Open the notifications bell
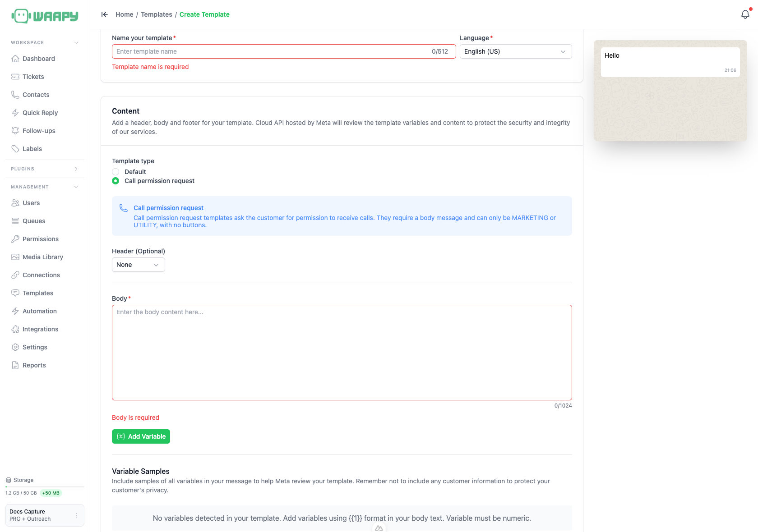This screenshot has width=758, height=532. click(x=745, y=14)
